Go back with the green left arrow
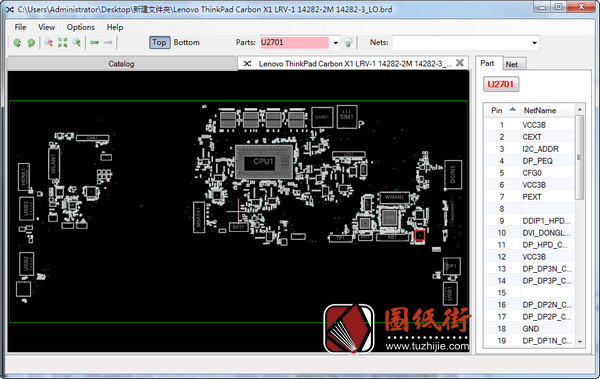 (x=95, y=42)
